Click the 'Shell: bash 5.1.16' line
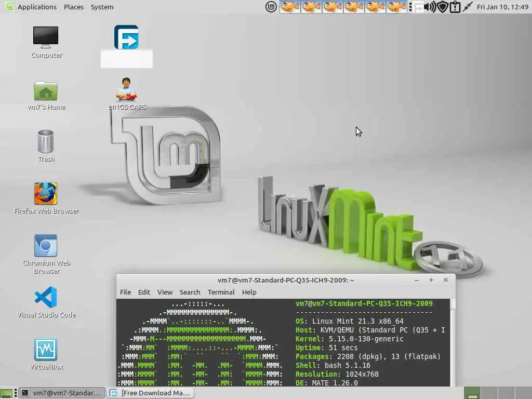Image resolution: width=532 pixels, height=399 pixels. pyautogui.click(x=332, y=365)
